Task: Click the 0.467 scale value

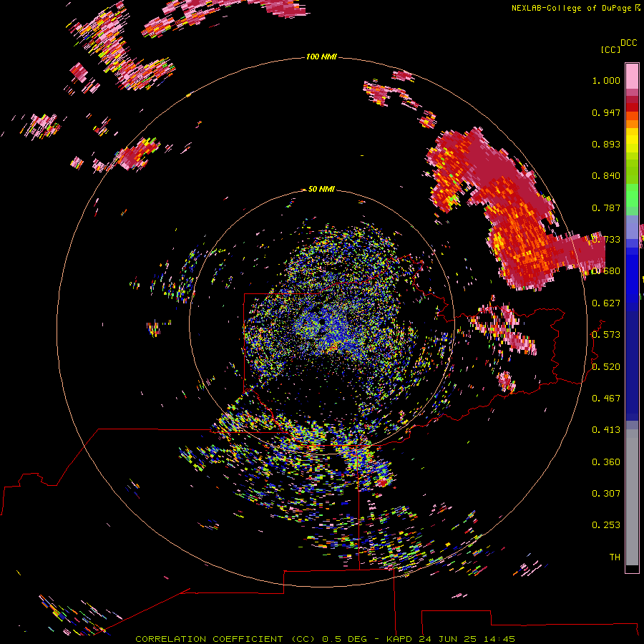Action: coord(606,399)
